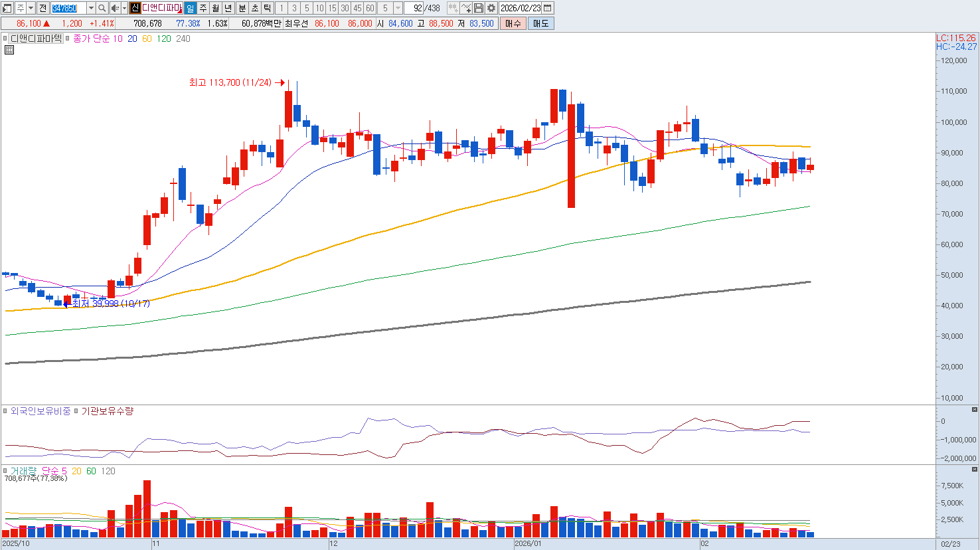Viewport: 980px width, 550px height.
Task: Select the 틱 tick chart tab
Action: point(267,8)
